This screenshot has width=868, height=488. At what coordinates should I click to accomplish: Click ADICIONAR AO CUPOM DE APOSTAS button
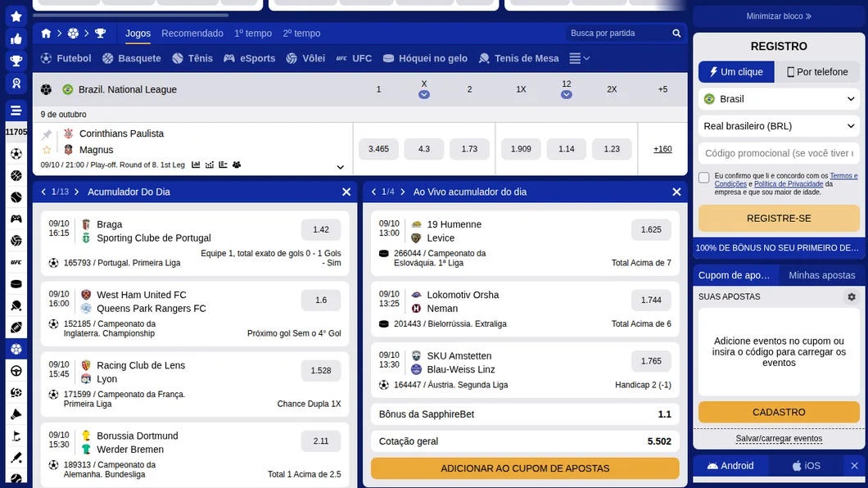(x=525, y=468)
